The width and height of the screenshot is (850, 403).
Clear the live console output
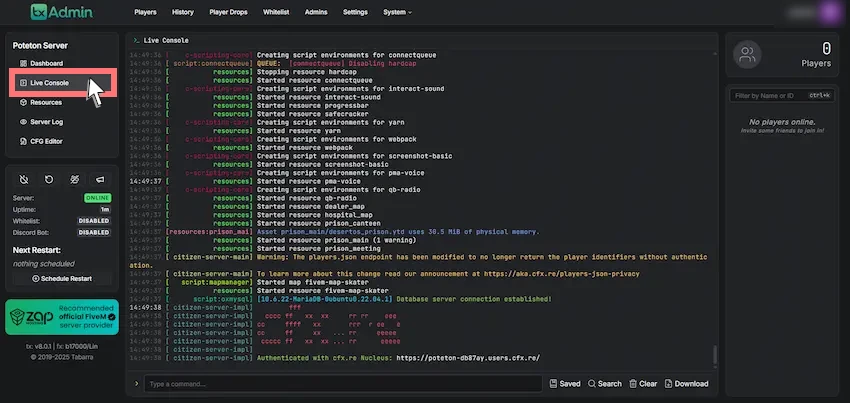(x=643, y=384)
